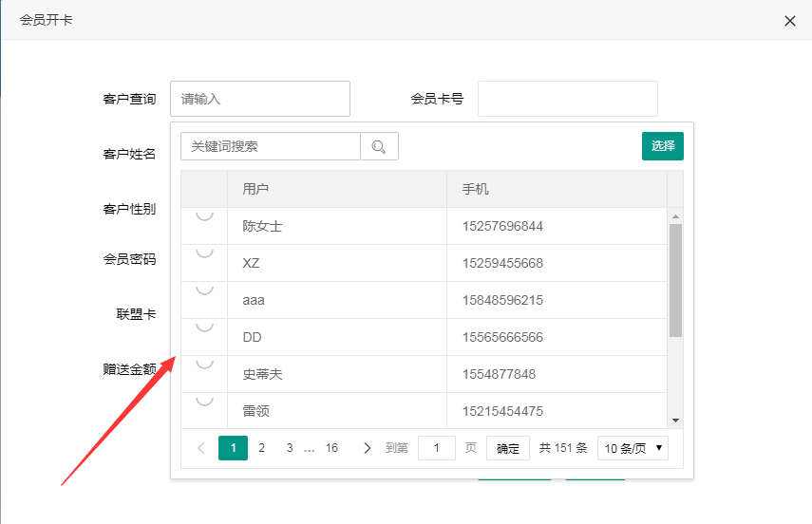Click the 确定 page jump button
Image resolution: width=812 pixels, height=524 pixels.
coord(508,448)
